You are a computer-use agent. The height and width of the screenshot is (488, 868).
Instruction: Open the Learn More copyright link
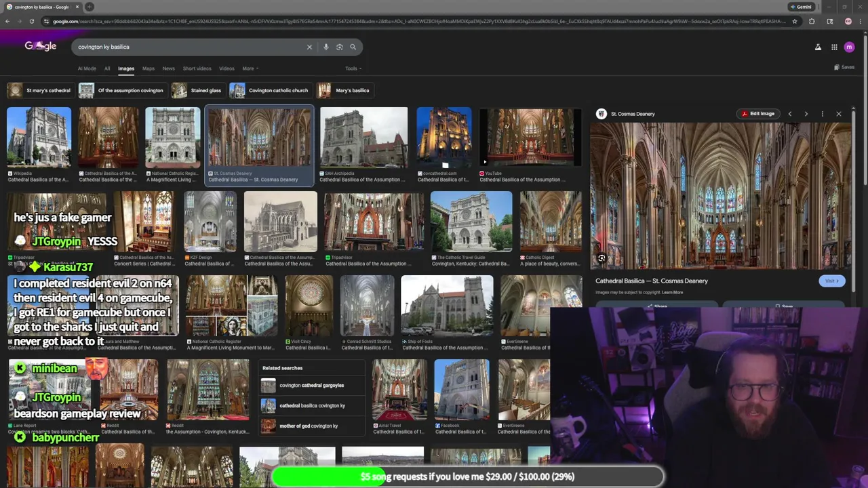(672, 292)
